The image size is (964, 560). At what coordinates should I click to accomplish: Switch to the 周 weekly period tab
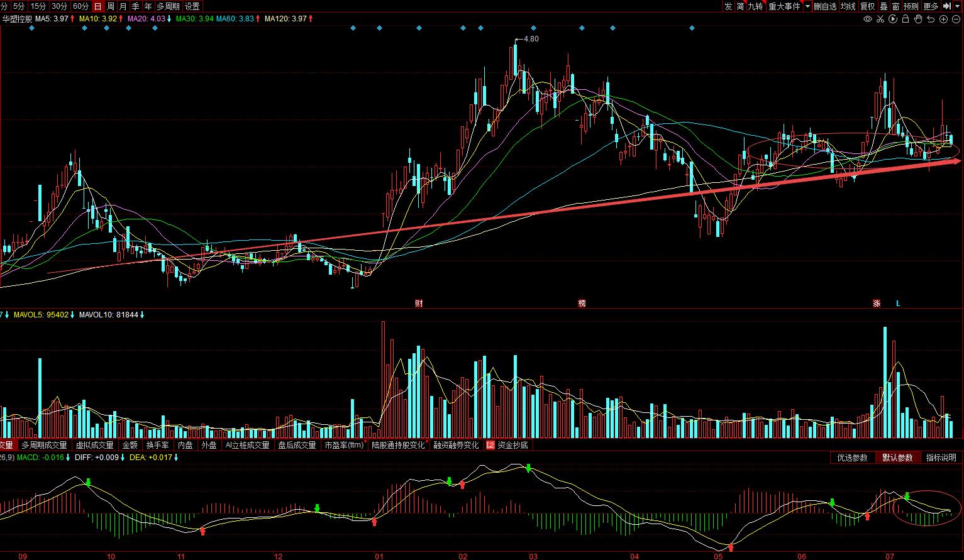pos(111,6)
